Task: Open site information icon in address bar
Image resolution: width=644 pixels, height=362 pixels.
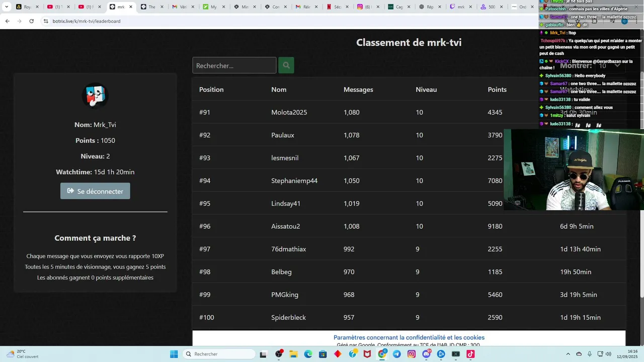Action: [46, 21]
